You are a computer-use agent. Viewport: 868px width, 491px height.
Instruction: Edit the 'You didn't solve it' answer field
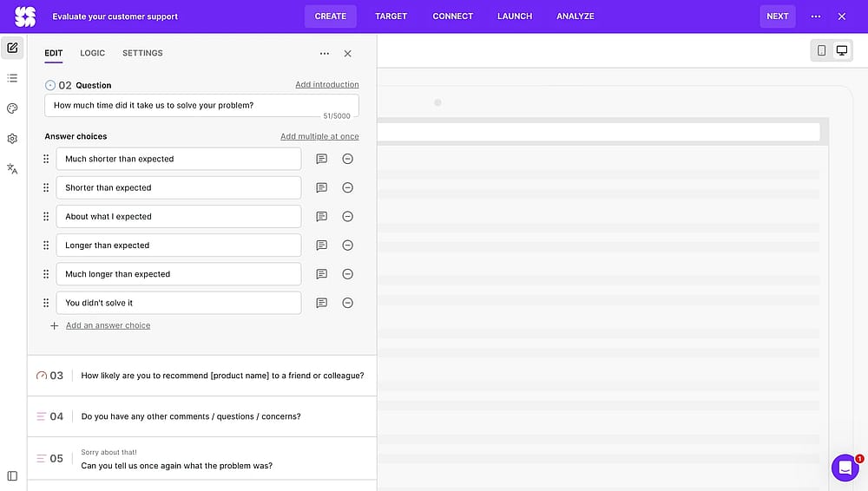click(x=178, y=303)
